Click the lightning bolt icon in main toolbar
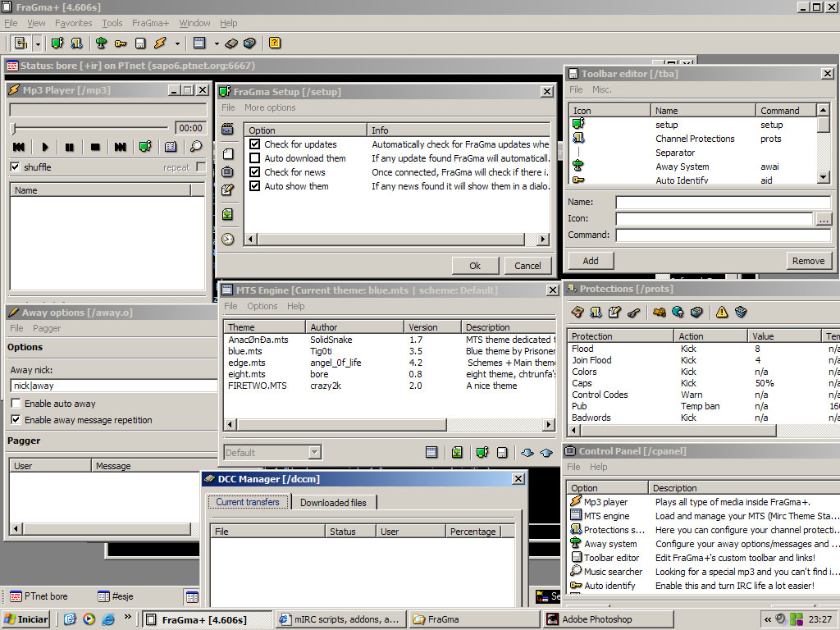The image size is (840, 630). click(x=160, y=43)
